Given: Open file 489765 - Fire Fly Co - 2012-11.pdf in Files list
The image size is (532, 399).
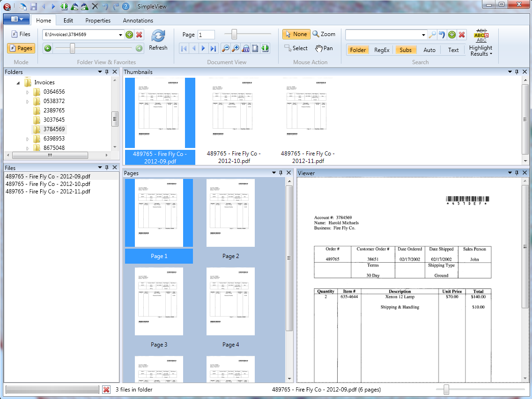Looking at the screenshot, I should coord(48,192).
